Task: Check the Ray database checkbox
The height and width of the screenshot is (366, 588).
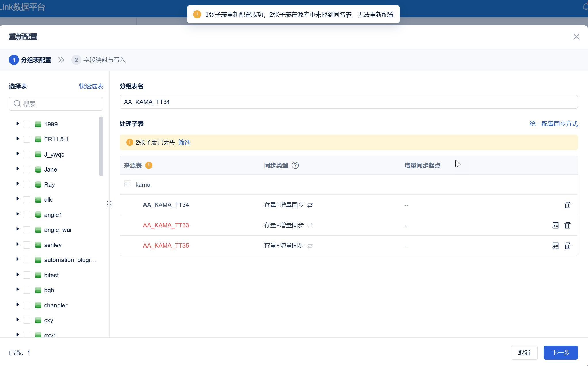Action: 26,184
